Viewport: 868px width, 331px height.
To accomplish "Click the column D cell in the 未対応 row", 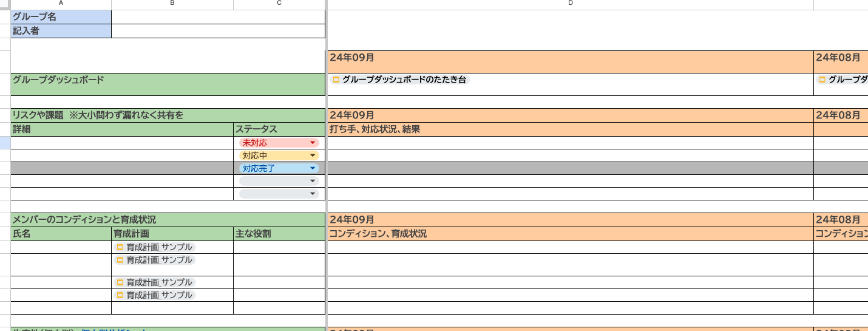I will tap(571, 143).
